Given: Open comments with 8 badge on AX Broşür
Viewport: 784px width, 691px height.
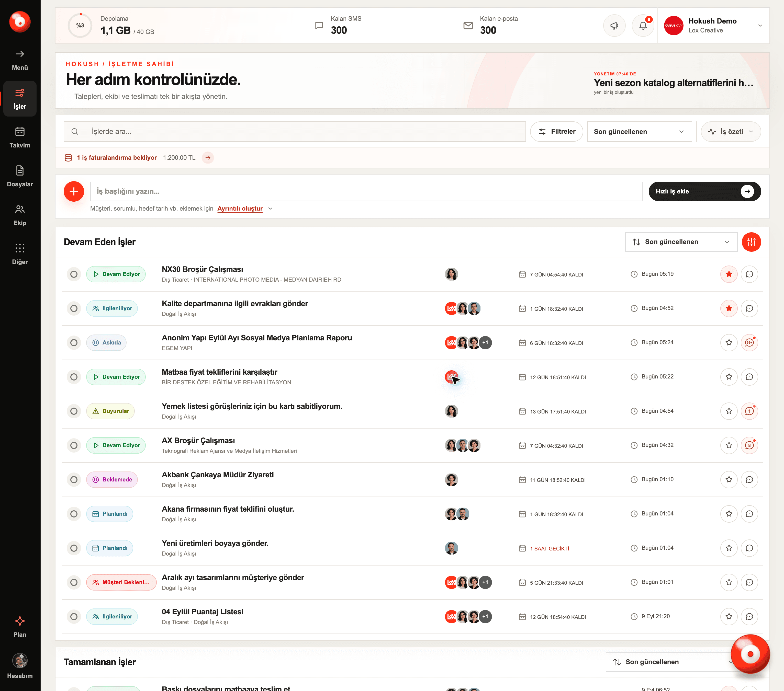Looking at the screenshot, I should (749, 445).
